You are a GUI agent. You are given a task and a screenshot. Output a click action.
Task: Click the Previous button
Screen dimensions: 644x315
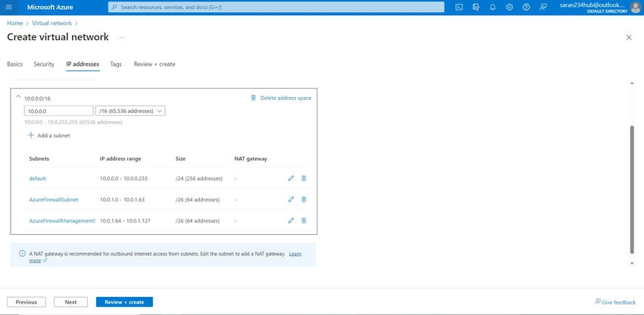click(x=27, y=302)
